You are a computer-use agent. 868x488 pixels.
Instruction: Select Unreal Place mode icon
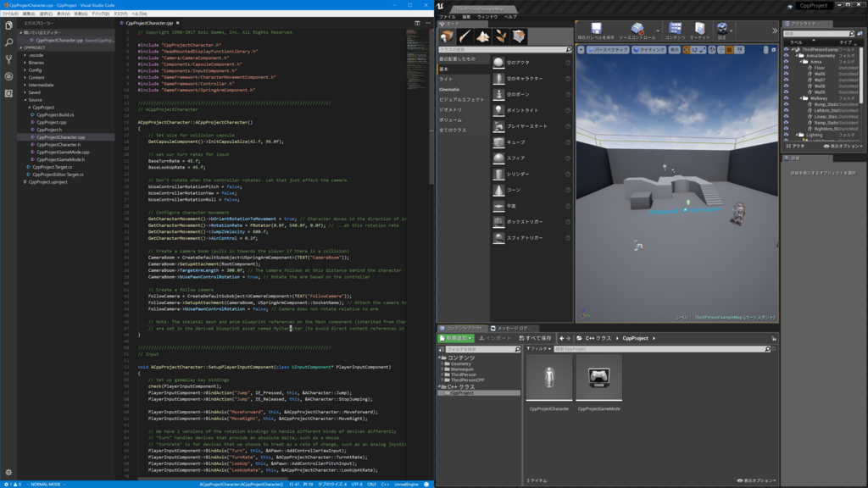[x=447, y=36]
